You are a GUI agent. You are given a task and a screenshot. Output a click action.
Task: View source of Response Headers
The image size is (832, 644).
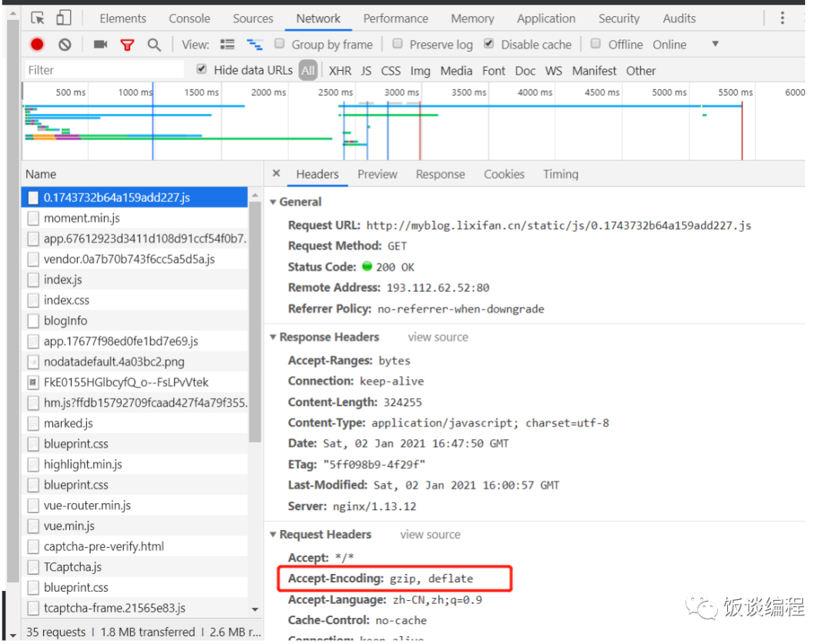point(438,337)
